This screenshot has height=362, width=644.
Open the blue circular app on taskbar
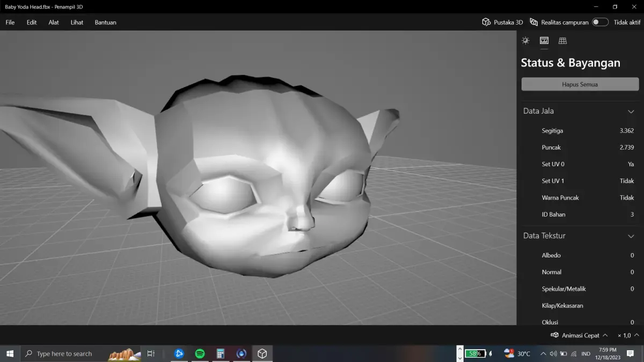(241, 353)
